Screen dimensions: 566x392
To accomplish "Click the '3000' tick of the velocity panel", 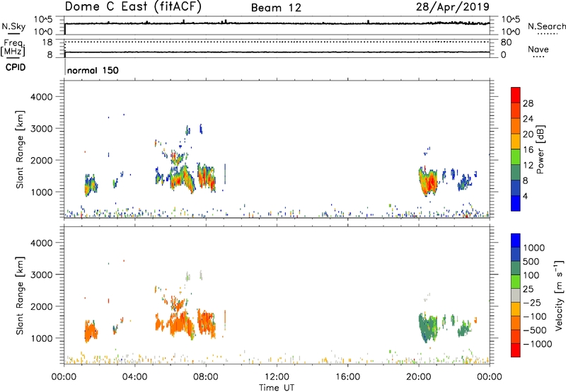I will [42, 275].
